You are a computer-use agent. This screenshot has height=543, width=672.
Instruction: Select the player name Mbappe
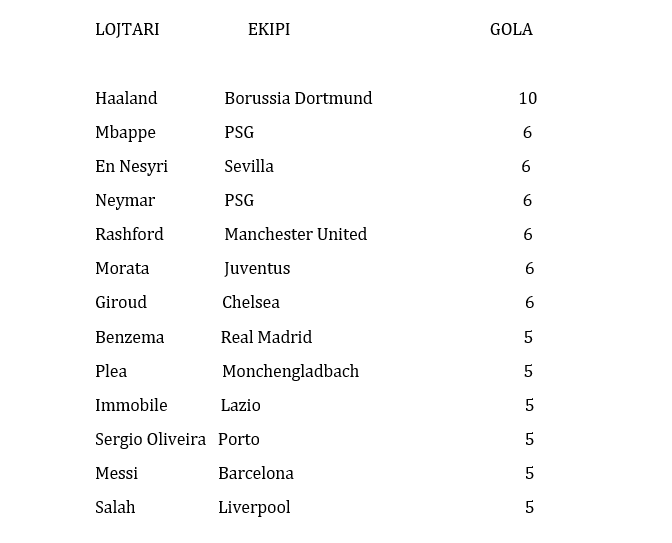point(125,132)
